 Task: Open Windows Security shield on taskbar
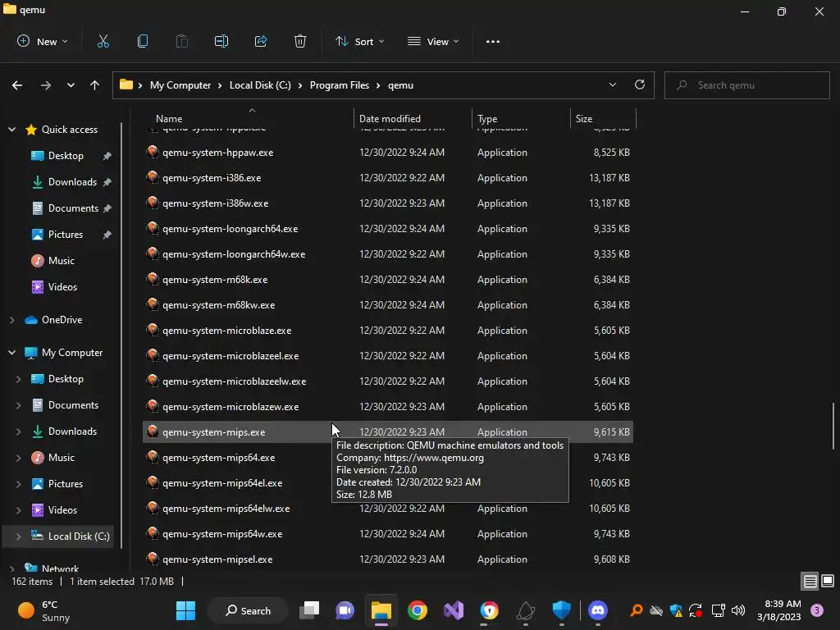(561, 610)
